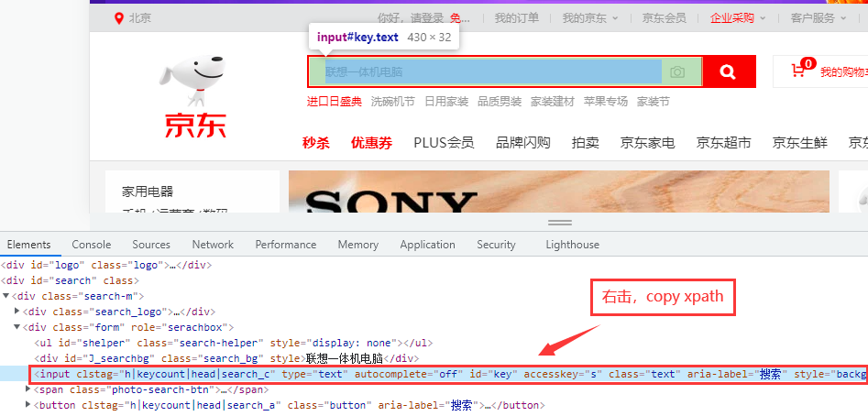
Task: Select the div id="J_searchbg" node
Action: click(226, 358)
